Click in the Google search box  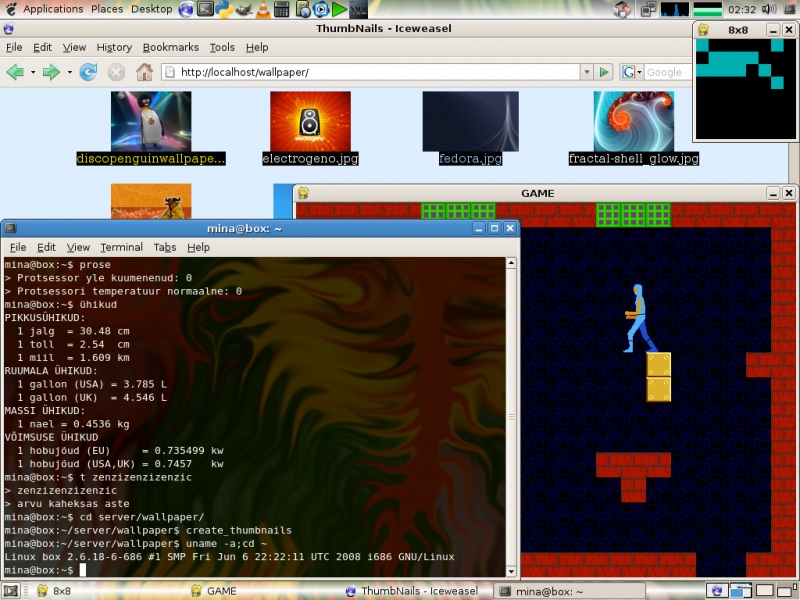(x=668, y=72)
